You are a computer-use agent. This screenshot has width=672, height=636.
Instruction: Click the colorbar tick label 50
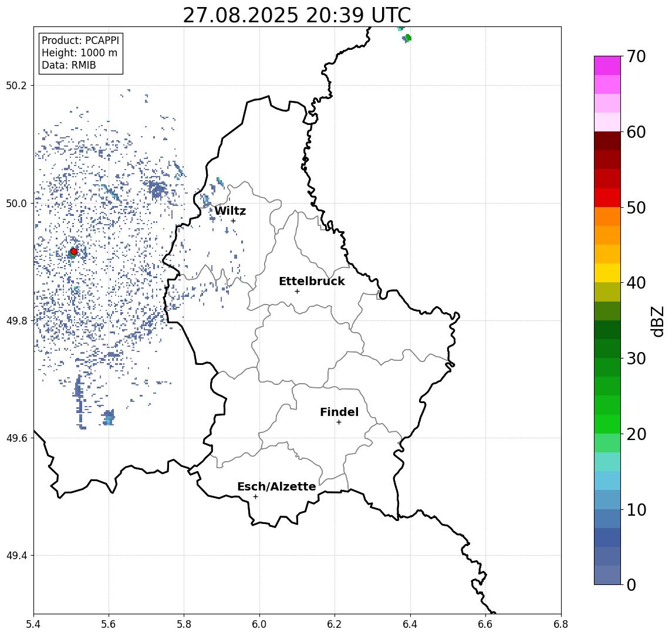[x=636, y=208]
